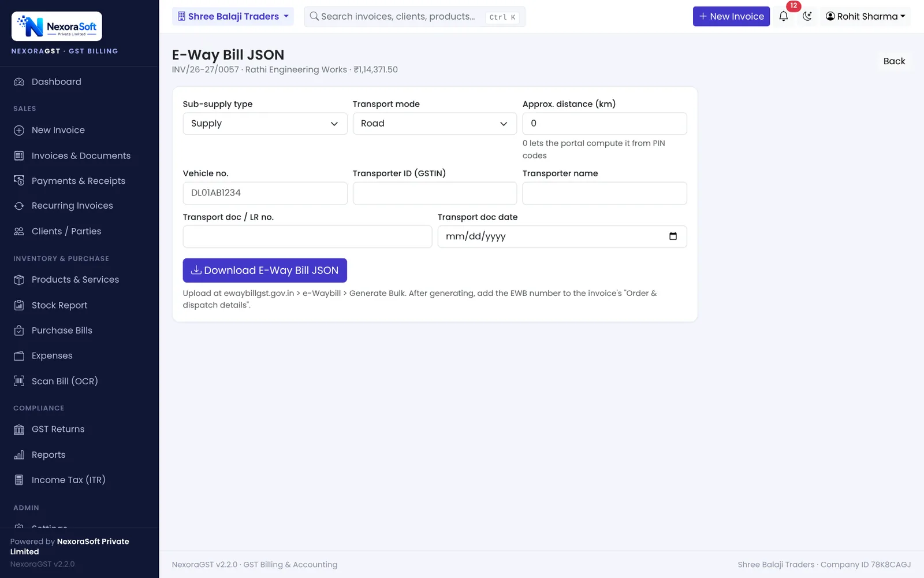Open the Rohit Sharma user menu
The width and height of the screenshot is (924, 578).
pyautogui.click(x=865, y=16)
